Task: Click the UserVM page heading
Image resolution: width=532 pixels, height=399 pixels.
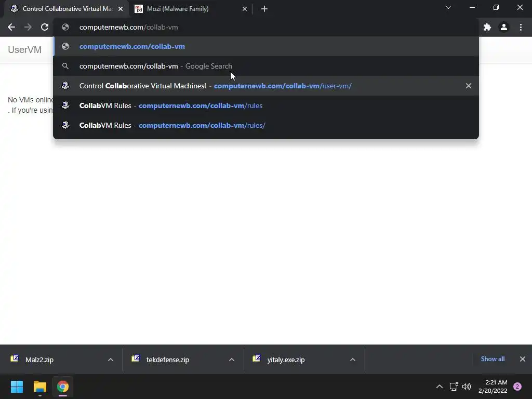Action: point(25,49)
